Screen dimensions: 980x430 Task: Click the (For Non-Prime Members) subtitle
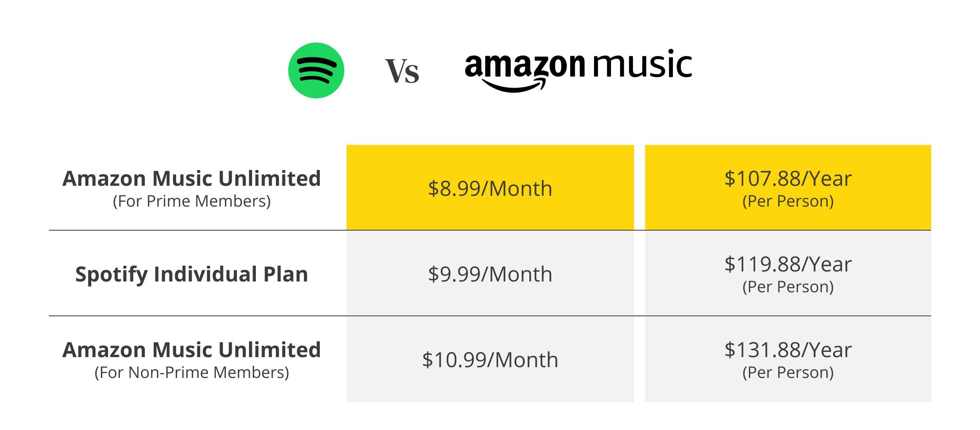point(192,372)
